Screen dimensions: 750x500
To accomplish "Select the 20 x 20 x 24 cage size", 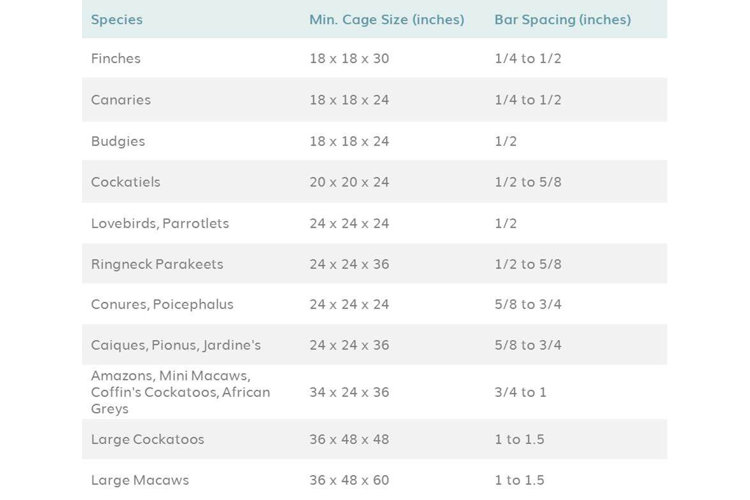I will click(349, 182).
